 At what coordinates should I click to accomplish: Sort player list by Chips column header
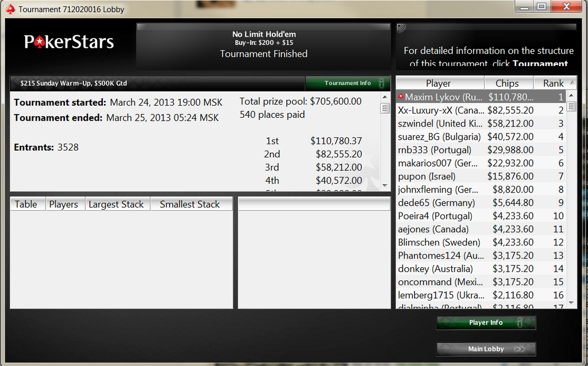pyautogui.click(x=508, y=83)
